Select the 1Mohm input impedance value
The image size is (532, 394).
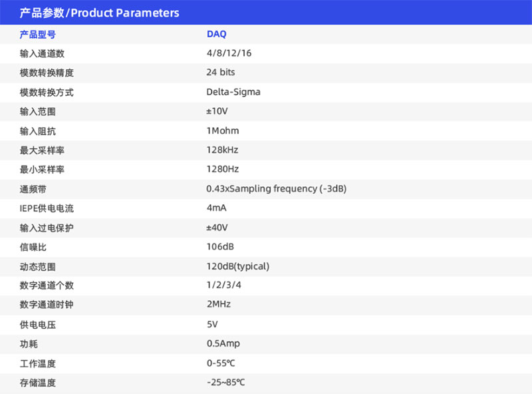click(x=223, y=130)
